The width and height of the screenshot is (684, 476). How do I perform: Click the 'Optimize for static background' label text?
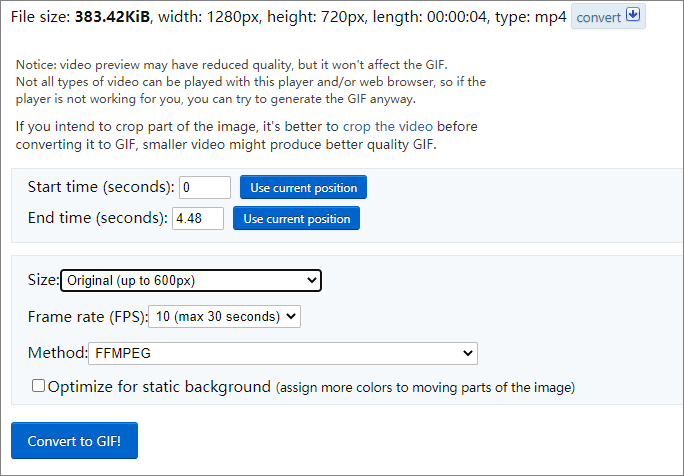(159, 387)
